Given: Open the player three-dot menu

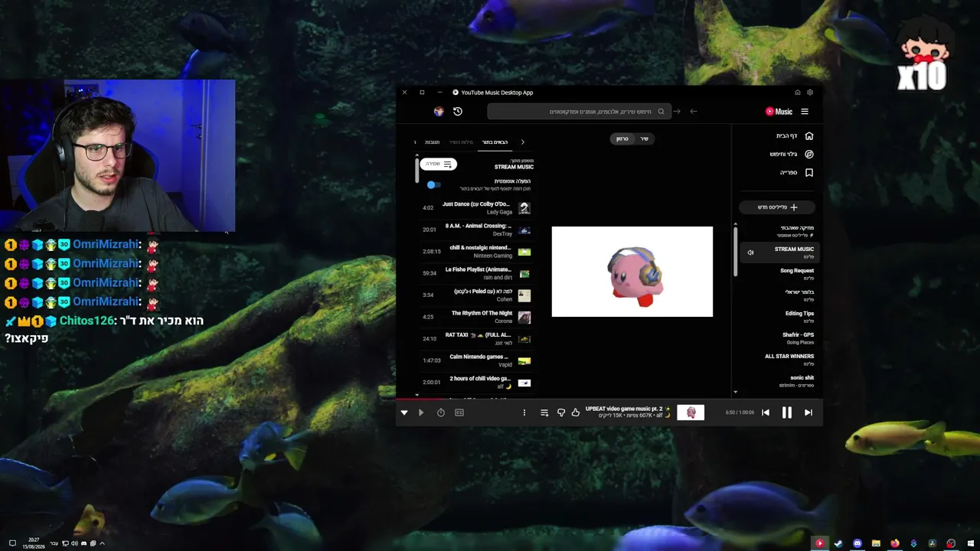Looking at the screenshot, I should click(524, 412).
